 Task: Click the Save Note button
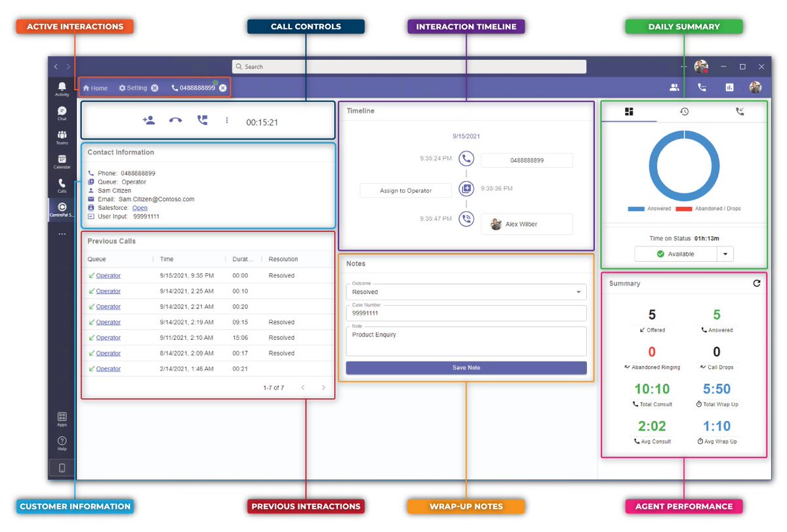[466, 369]
